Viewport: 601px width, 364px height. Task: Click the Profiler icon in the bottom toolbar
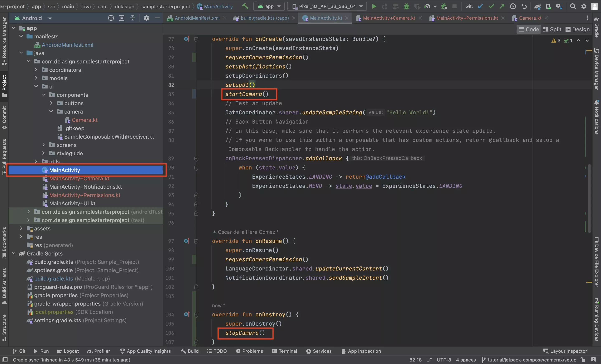tap(88, 351)
